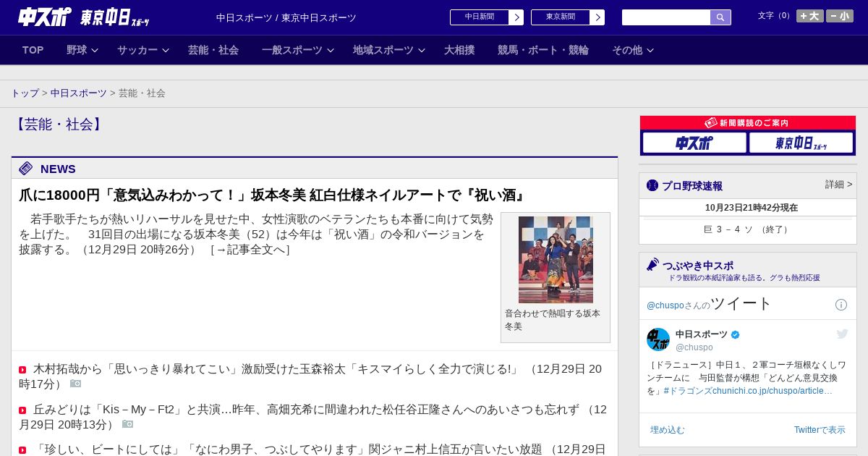Click arrow next to 東京新聞
This screenshot has height=456, width=868.
tap(597, 17)
